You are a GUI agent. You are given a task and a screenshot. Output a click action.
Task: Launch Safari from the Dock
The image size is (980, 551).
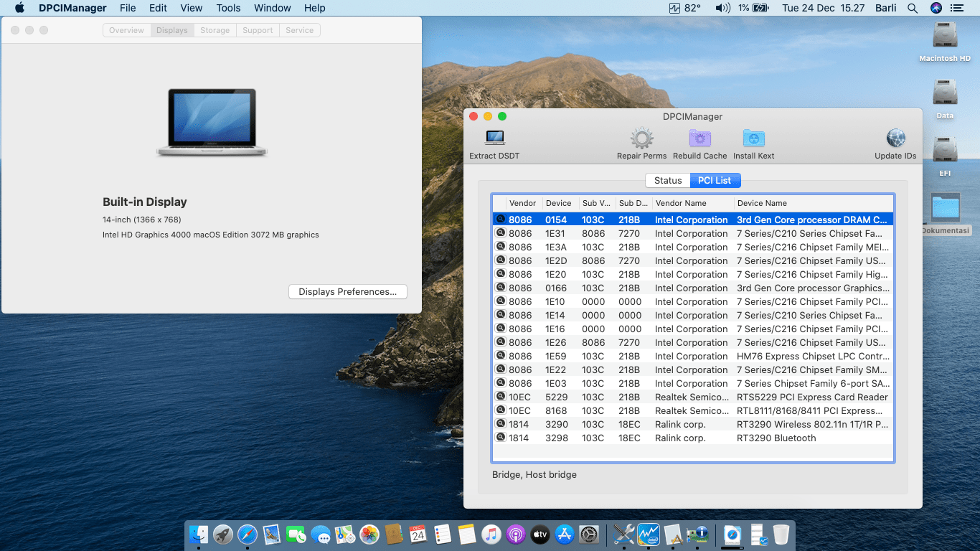coord(248,534)
